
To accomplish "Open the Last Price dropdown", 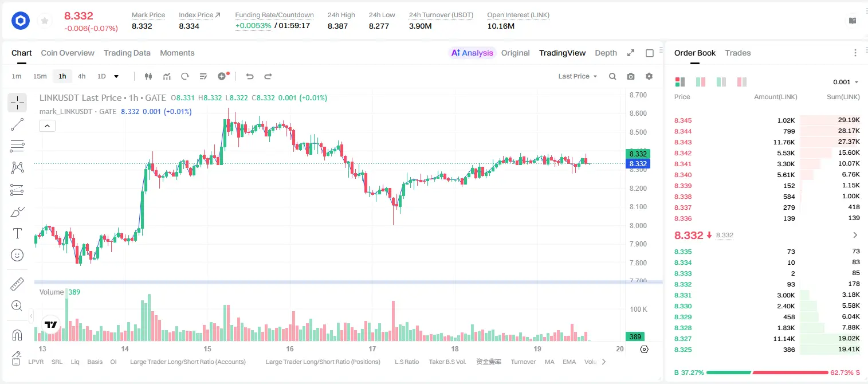I will coord(578,76).
